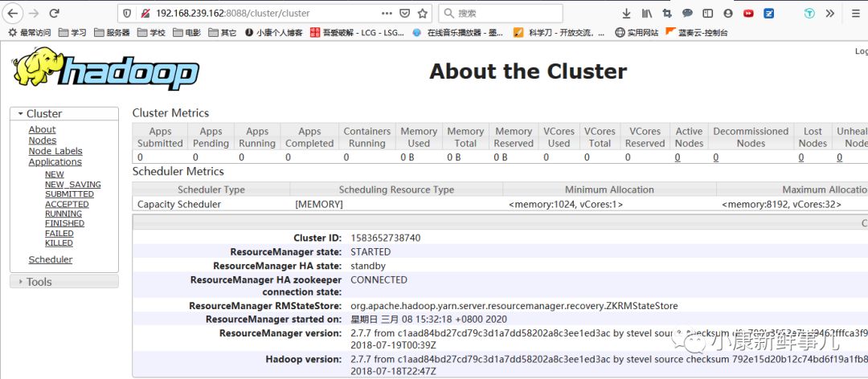Show applications in NEW_SAVING state

tap(73, 184)
